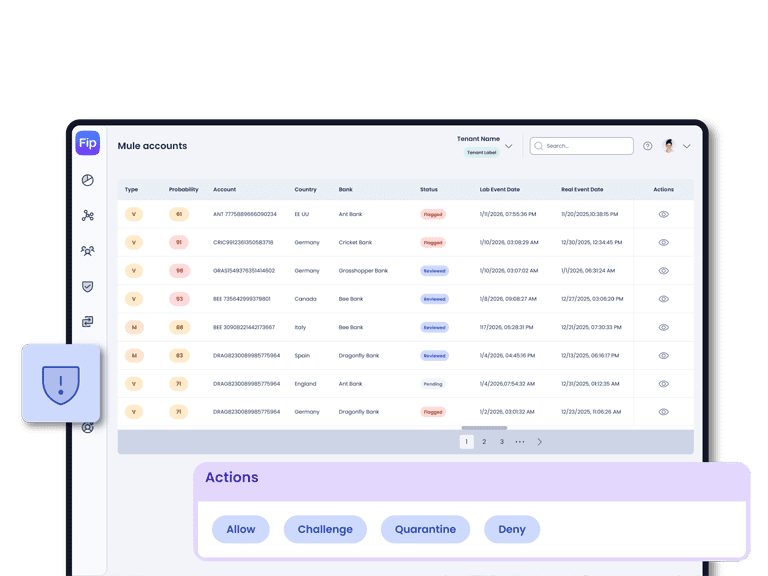Click the Quarantine action button
This screenshot has width=768, height=576.
pos(425,529)
